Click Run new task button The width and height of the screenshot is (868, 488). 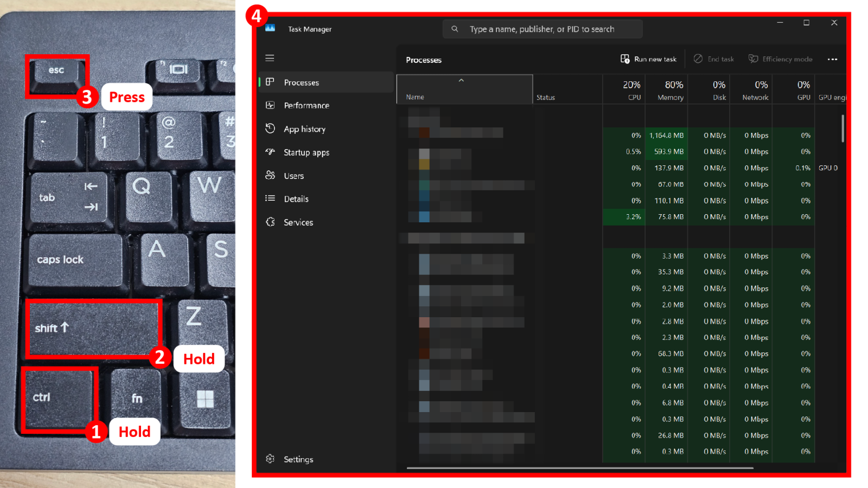[649, 59]
